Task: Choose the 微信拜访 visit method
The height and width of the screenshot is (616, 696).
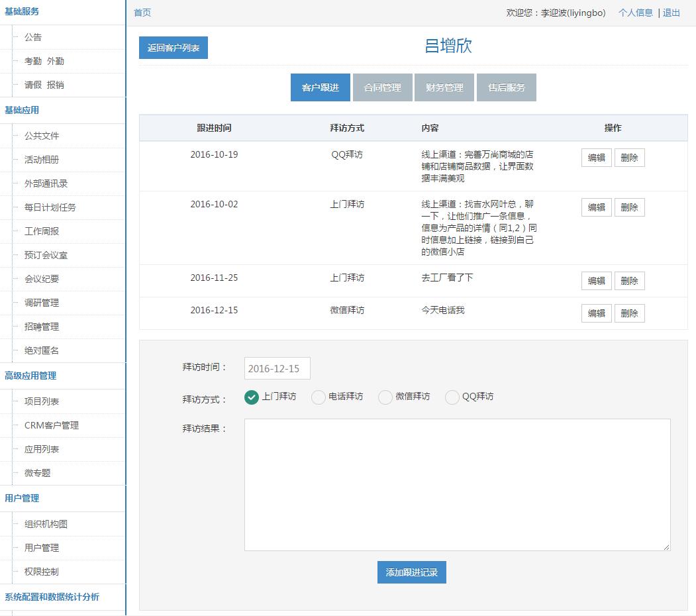Action: tap(385, 397)
